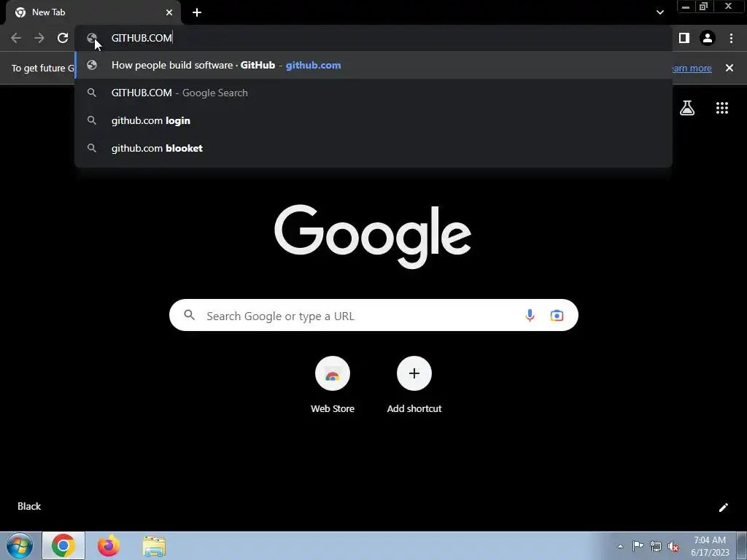The width and height of the screenshot is (747, 560).
Task: Click the Add shortcut button
Action: (x=414, y=385)
